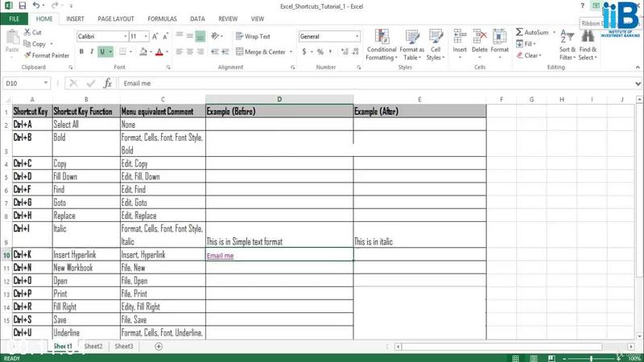Click the Delete cells icon
The image size is (644, 362).
479,36
